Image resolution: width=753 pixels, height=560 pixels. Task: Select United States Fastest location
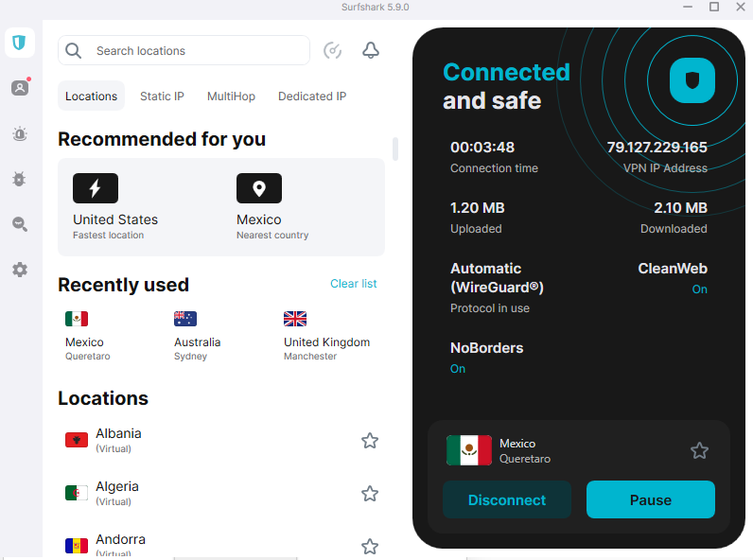coord(115,206)
